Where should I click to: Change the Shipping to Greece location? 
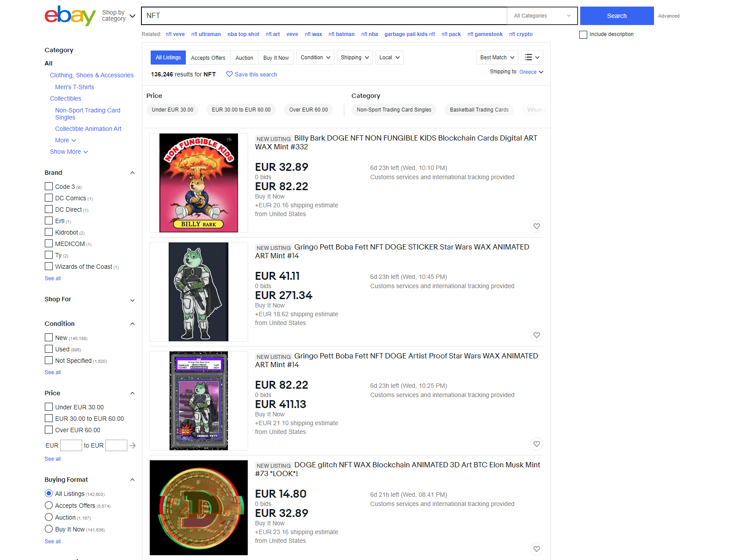[531, 72]
